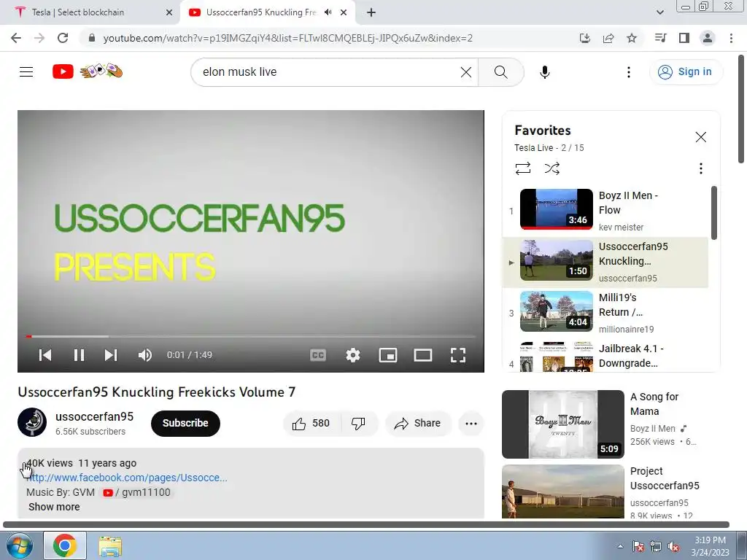Clear the search box text
747x560 pixels.
tap(466, 72)
